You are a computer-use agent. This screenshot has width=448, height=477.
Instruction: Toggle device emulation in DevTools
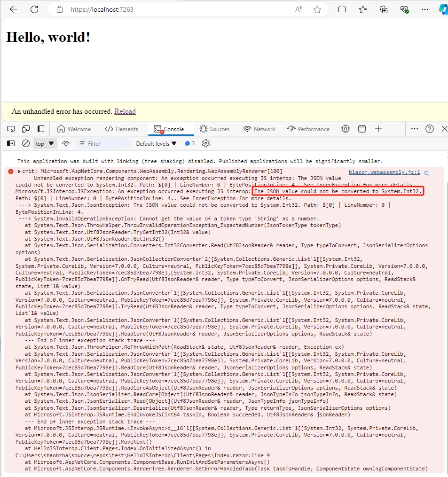pos(26,129)
